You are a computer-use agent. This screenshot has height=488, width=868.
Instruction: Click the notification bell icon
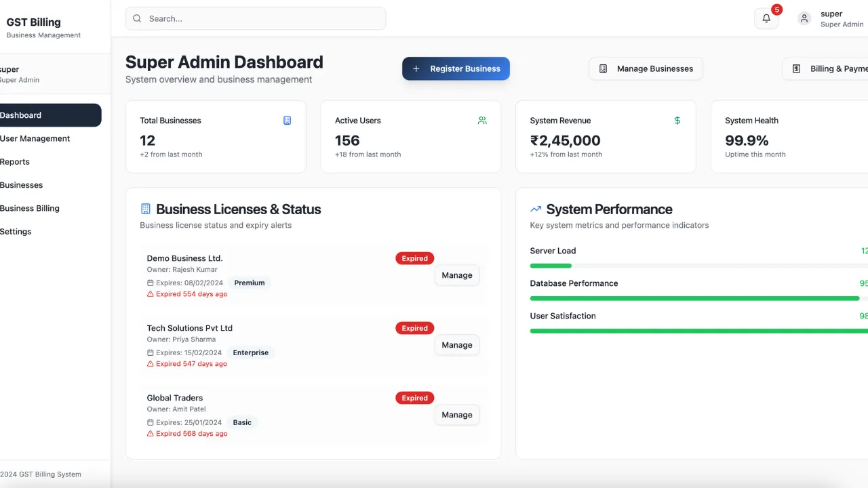click(x=766, y=19)
